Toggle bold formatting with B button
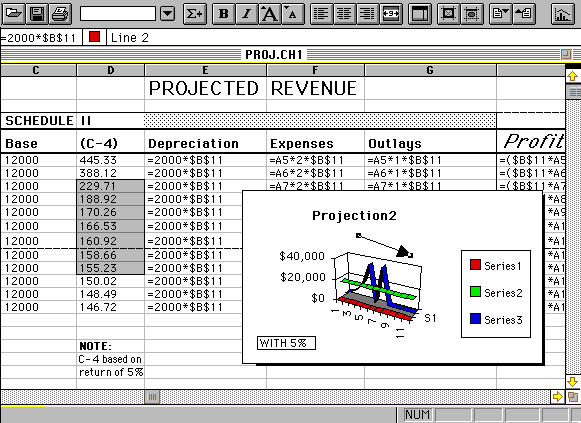This screenshot has height=423, width=581. 223,14
